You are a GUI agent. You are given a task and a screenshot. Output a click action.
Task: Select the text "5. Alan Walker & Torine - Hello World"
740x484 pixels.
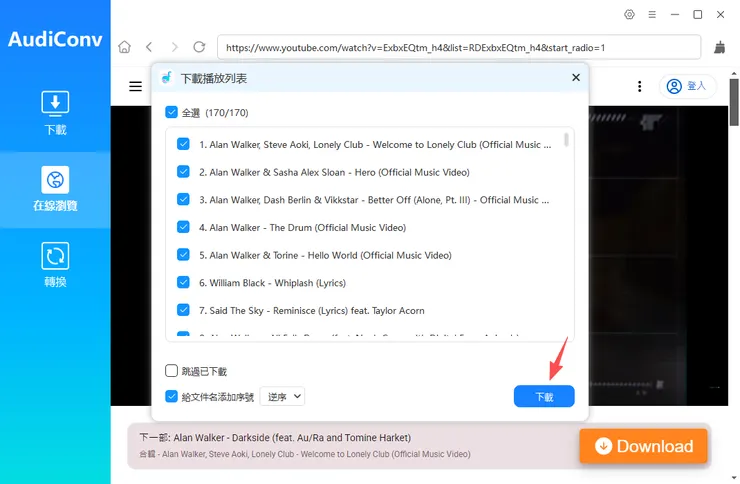pos(278,255)
